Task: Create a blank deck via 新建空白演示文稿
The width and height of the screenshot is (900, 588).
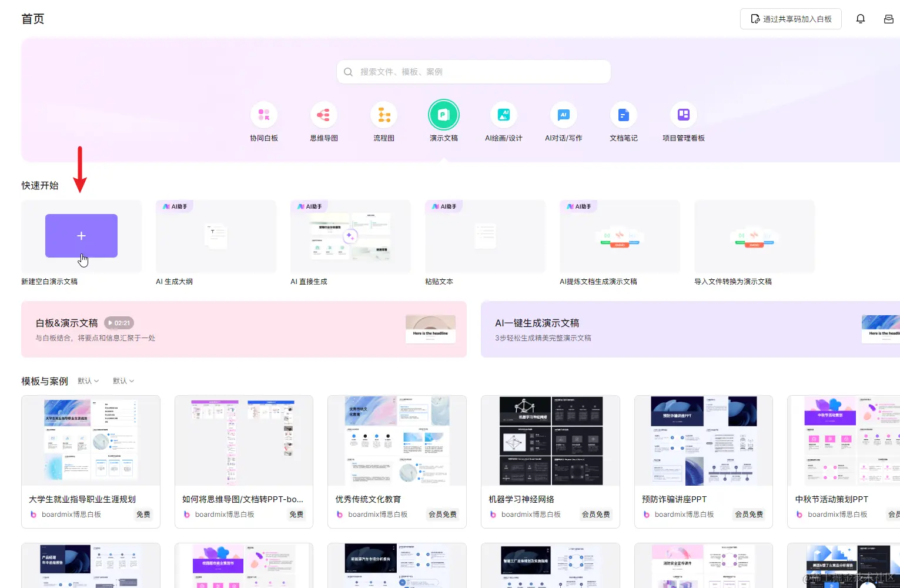Action: click(x=81, y=236)
